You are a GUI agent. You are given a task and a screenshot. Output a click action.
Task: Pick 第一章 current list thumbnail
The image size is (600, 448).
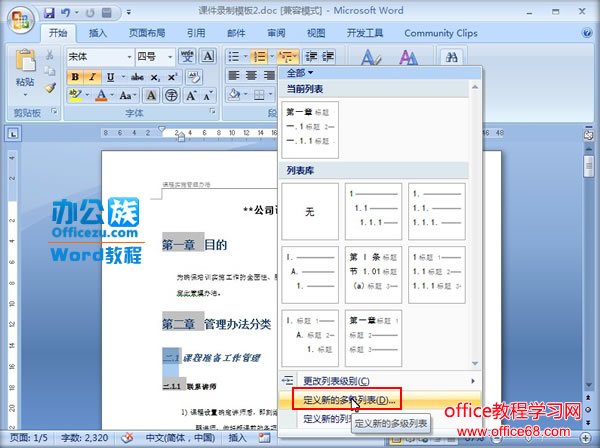coord(310,130)
